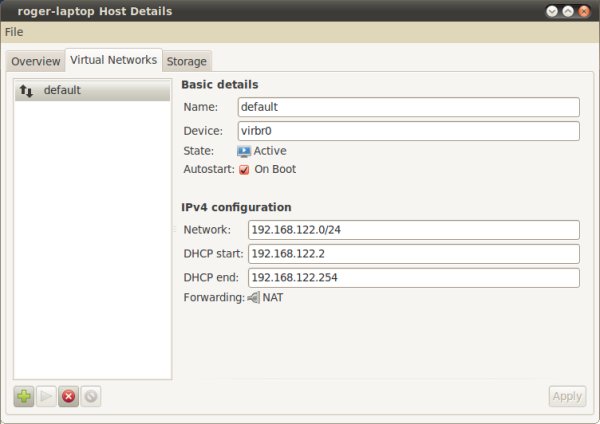Switch to the Overview tab
The image size is (600, 424).
tap(35, 61)
